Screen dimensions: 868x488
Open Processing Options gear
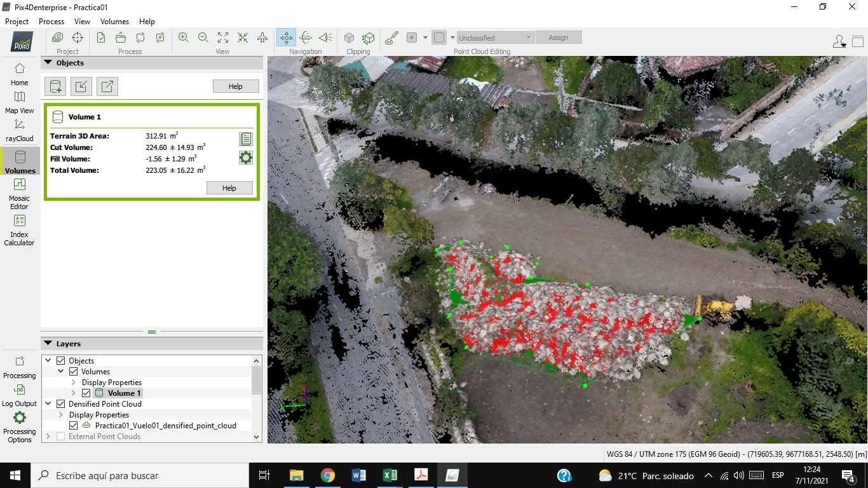[20, 425]
